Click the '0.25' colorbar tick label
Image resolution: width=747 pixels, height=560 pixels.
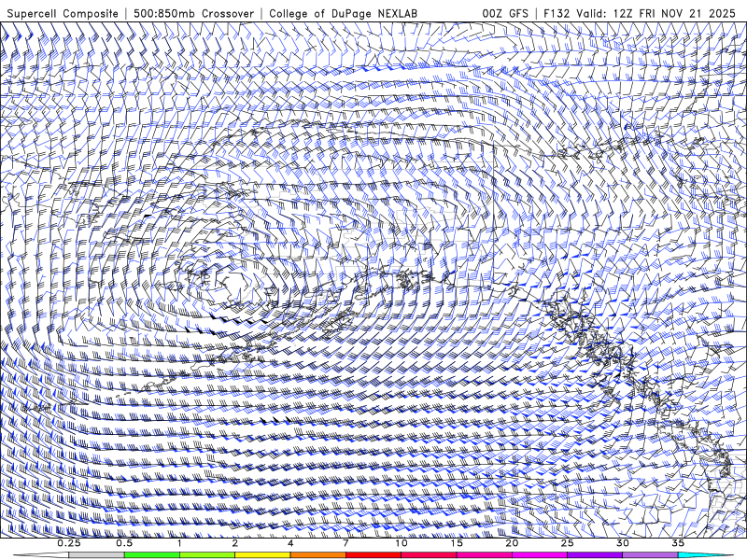click(x=69, y=543)
